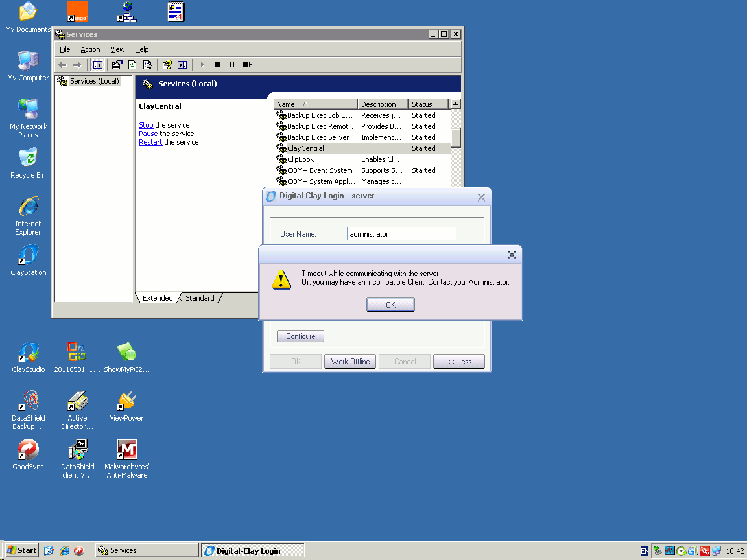Launch Malwarebytes' Anti-Malware desktop shortcut
The width and height of the screenshot is (747, 560).
click(126, 459)
